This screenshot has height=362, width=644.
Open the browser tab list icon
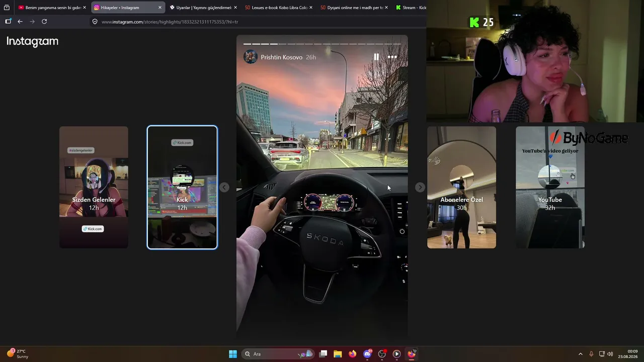[7, 8]
